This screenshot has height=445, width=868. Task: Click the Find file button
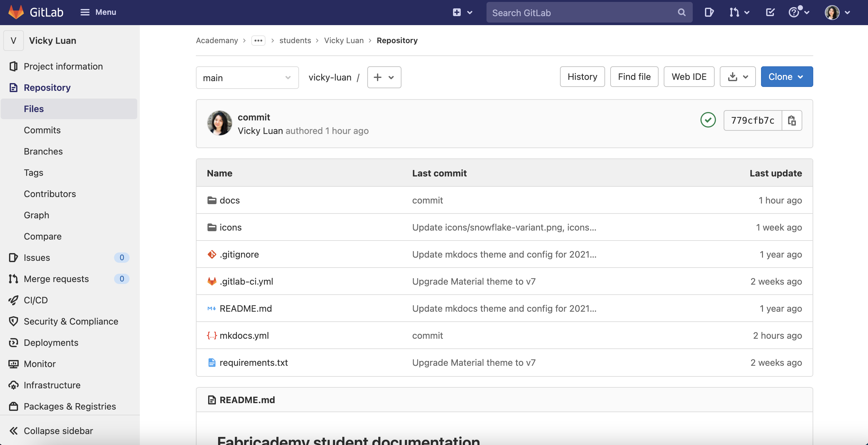point(634,77)
